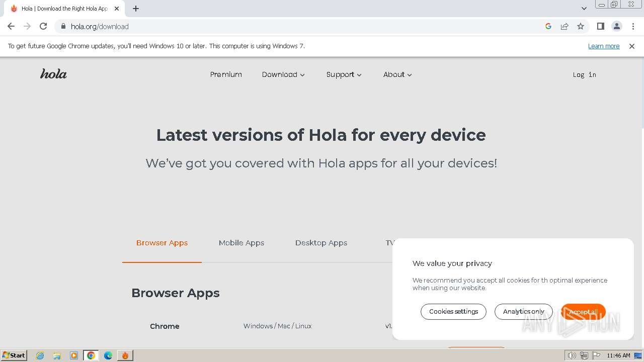644x362 pixels.
Task: Open Chrome three-dot menu
Action: [x=633, y=26]
